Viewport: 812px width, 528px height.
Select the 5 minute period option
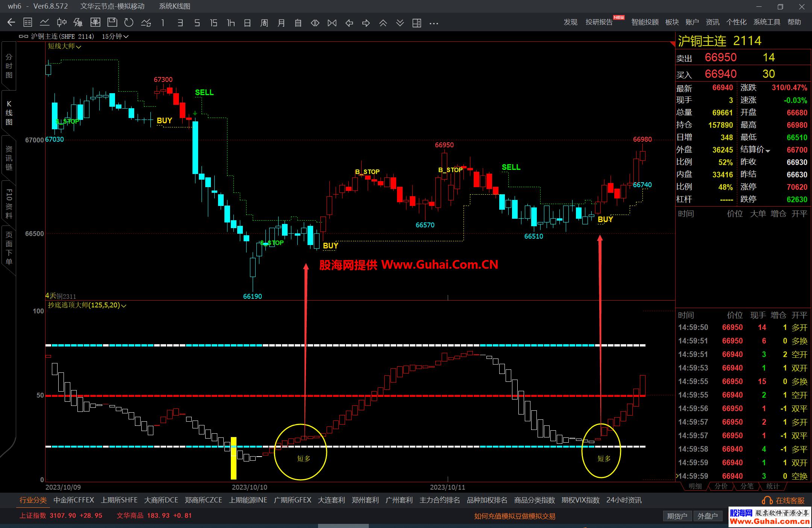point(197,23)
